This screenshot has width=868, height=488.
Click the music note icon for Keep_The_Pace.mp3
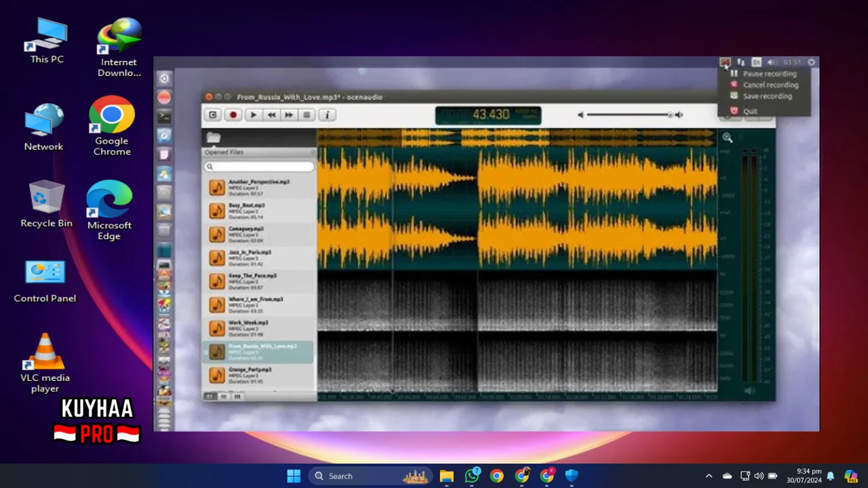click(217, 281)
